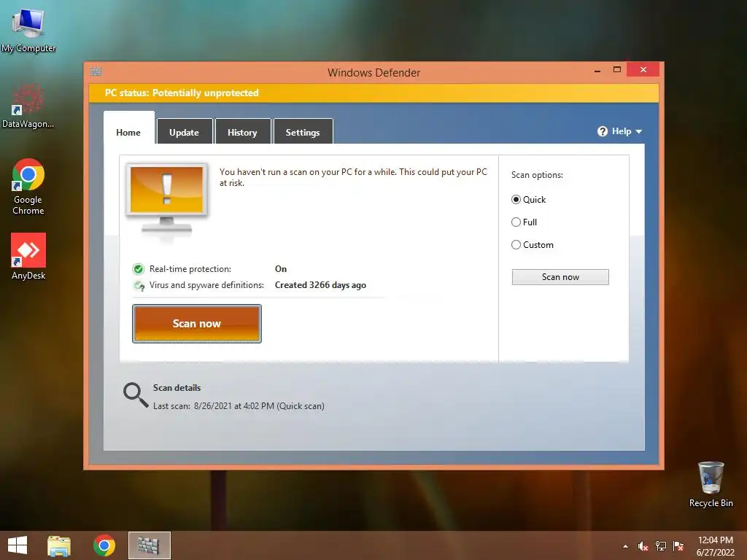Click the Last scan date text
This screenshot has width=747, height=560.
click(x=239, y=406)
